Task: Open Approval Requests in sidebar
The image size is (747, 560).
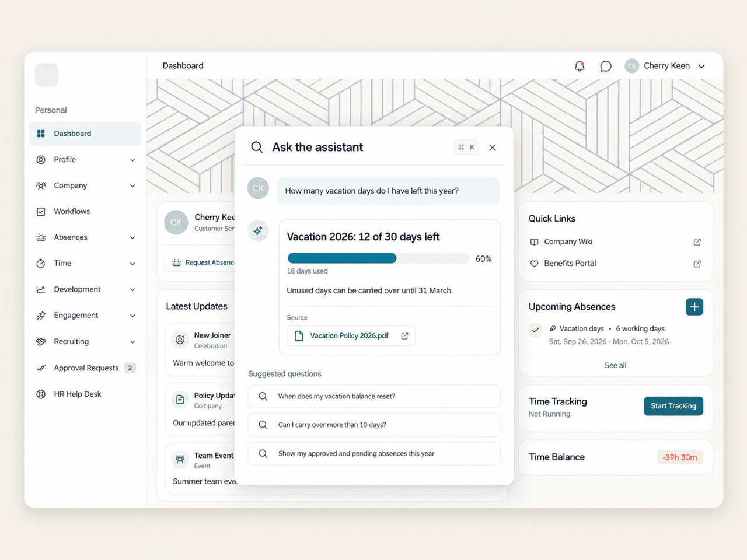Action: (85, 368)
